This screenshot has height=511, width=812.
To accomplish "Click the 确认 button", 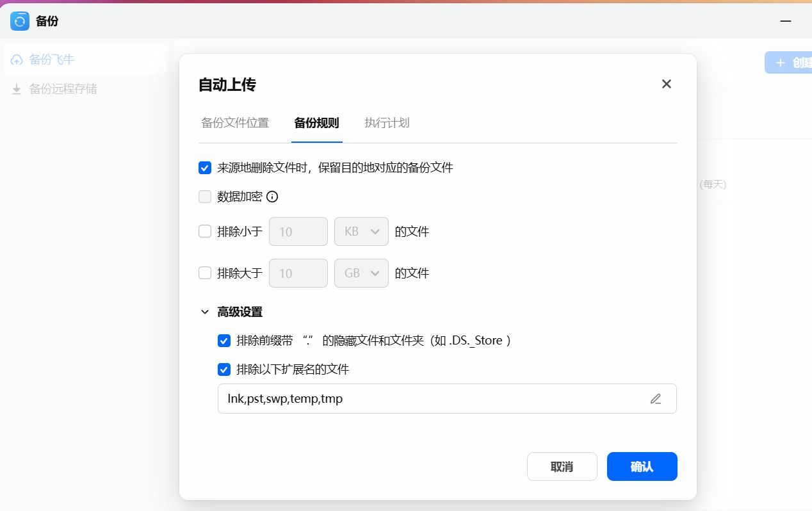I will click(x=642, y=467).
